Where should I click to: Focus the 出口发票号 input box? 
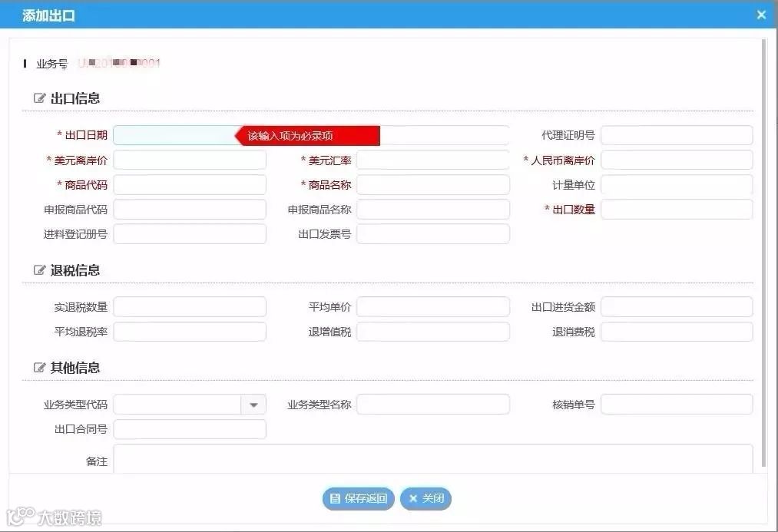coord(433,234)
